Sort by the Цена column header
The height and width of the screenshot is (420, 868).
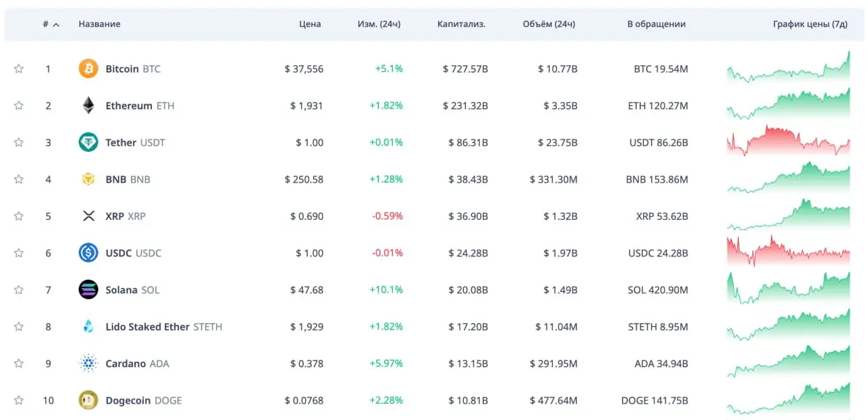tap(310, 24)
